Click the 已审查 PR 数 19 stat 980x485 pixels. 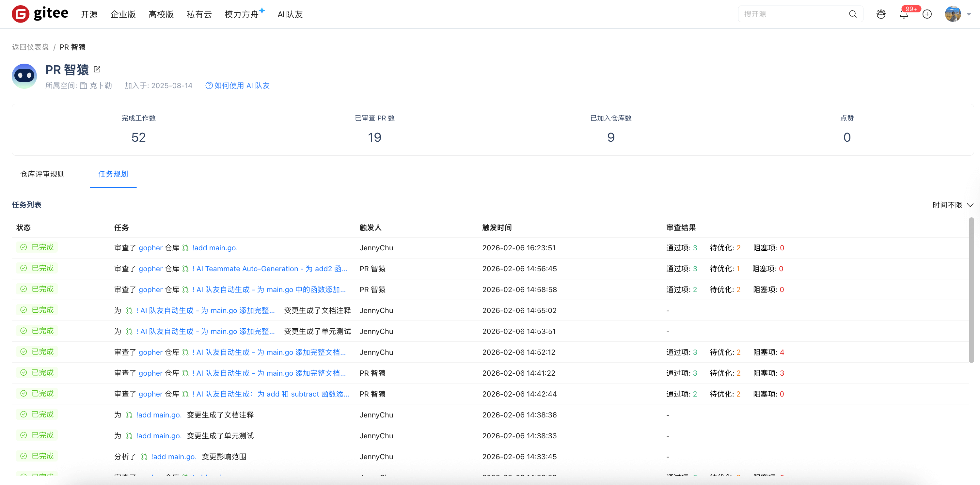tap(375, 130)
